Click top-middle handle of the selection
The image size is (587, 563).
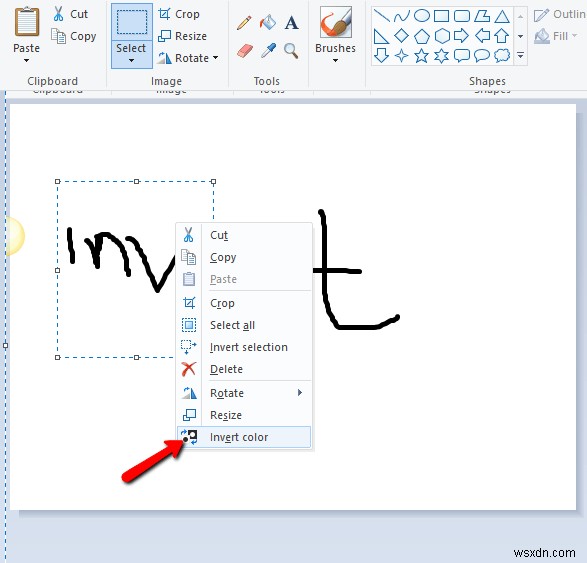pos(137,182)
